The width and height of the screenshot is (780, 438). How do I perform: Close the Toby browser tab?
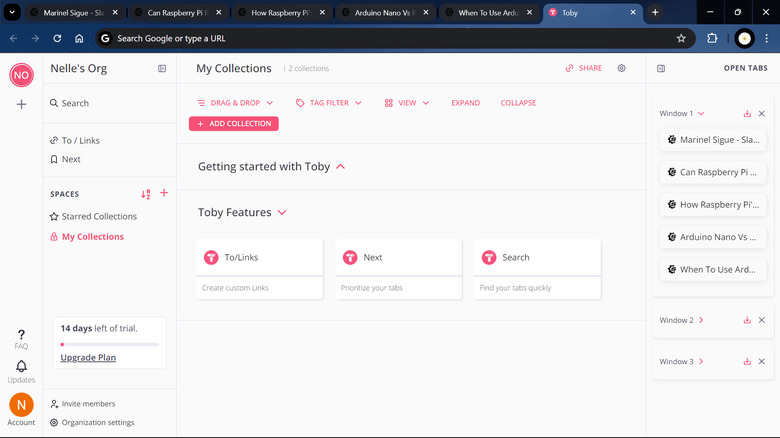tap(633, 12)
